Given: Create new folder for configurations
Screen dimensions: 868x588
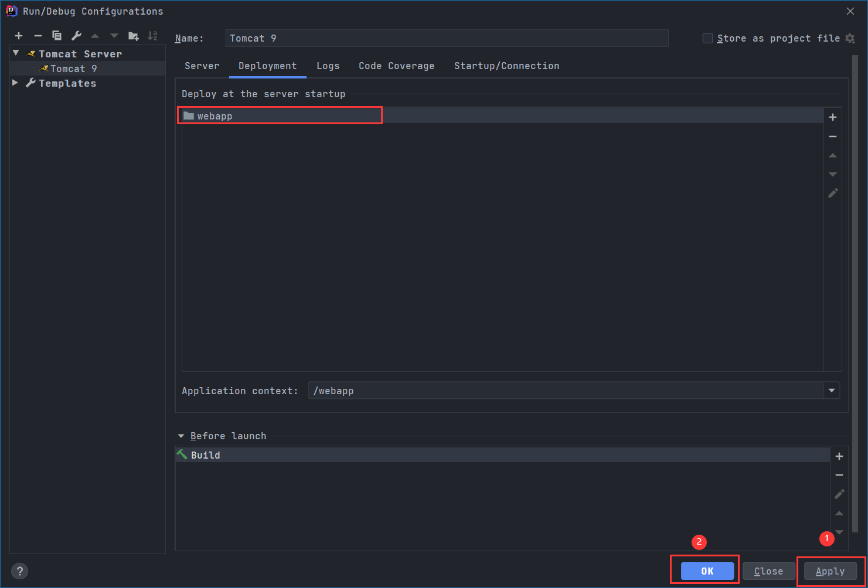Looking at the screenshot, I should (x=134, y=36).
